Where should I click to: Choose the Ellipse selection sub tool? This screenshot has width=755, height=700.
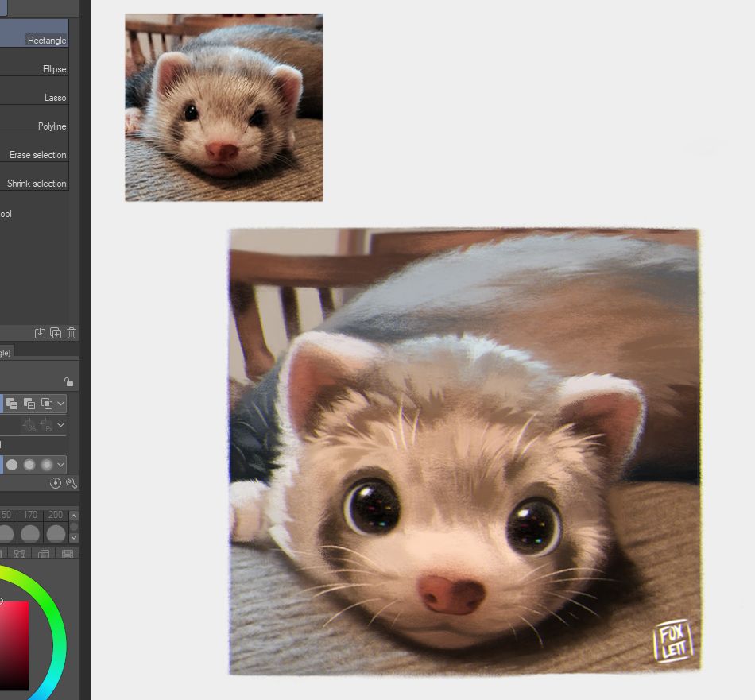click(33, 62)
